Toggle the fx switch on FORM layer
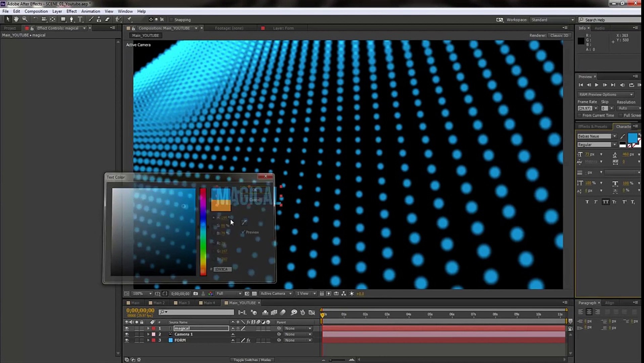This screenshot has width=644, height=363. click(x=248, y=340)
